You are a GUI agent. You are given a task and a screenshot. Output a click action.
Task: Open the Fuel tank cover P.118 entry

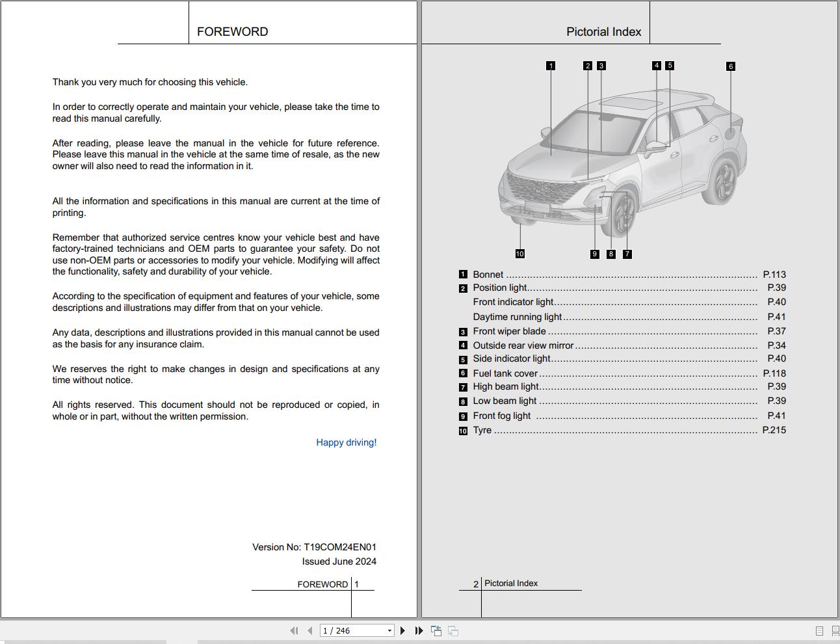point(505,373)
